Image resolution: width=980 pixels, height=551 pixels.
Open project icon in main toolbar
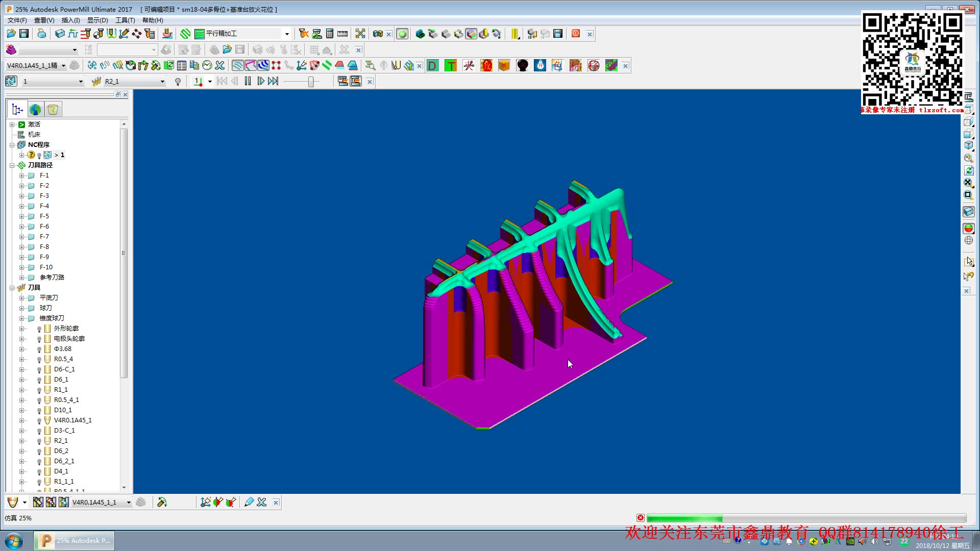pyautogui.click(x=11, y=34)
